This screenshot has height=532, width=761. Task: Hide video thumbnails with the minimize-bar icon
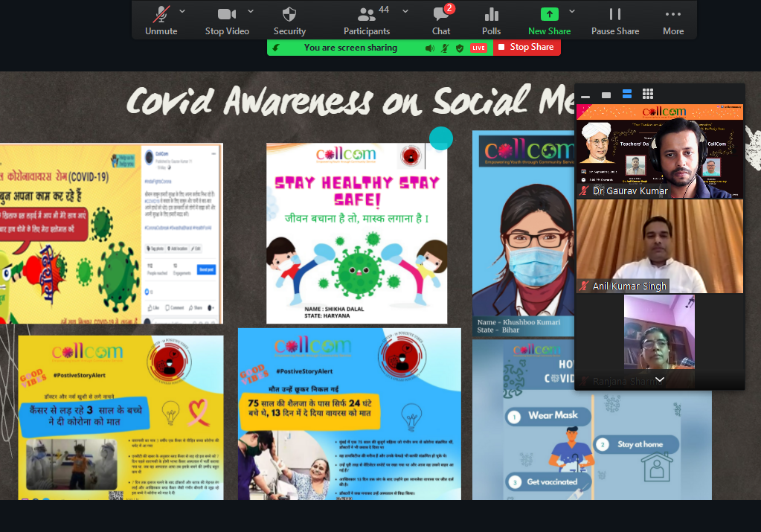tap(585, 95)
